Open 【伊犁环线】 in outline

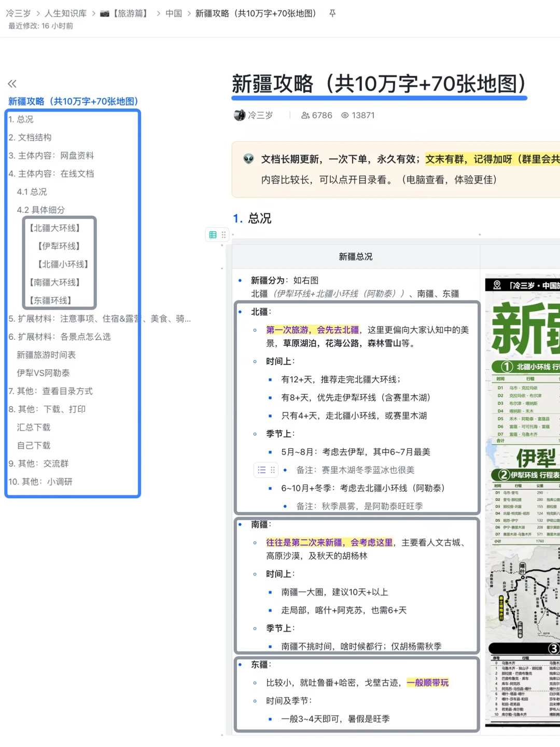pyautogui.click(x=59, y=246)
